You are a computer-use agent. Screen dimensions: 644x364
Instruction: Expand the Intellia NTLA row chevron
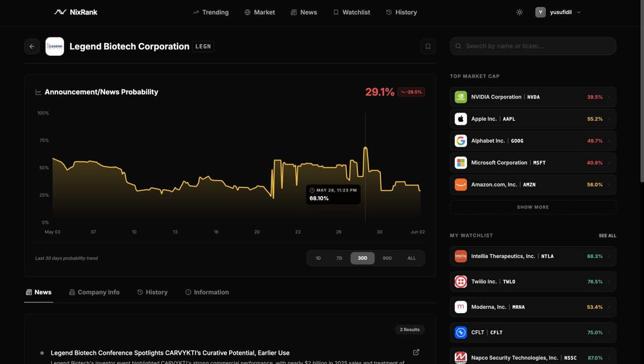609,256
